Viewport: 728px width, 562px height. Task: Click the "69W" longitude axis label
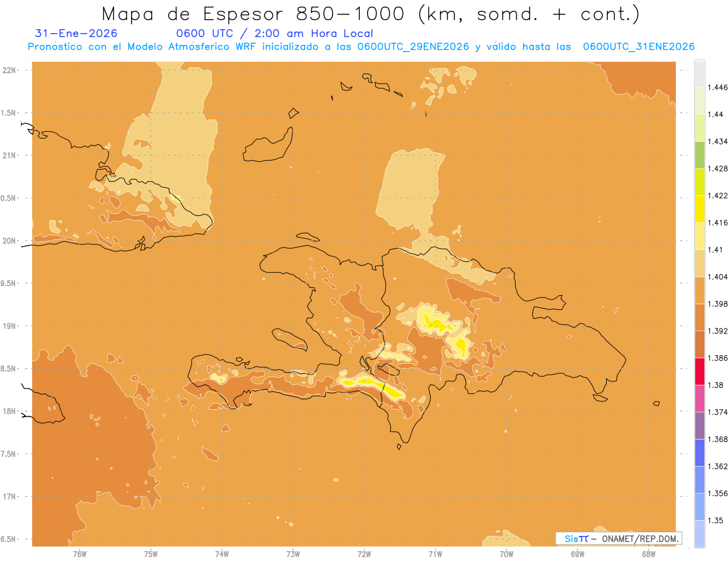578,554
